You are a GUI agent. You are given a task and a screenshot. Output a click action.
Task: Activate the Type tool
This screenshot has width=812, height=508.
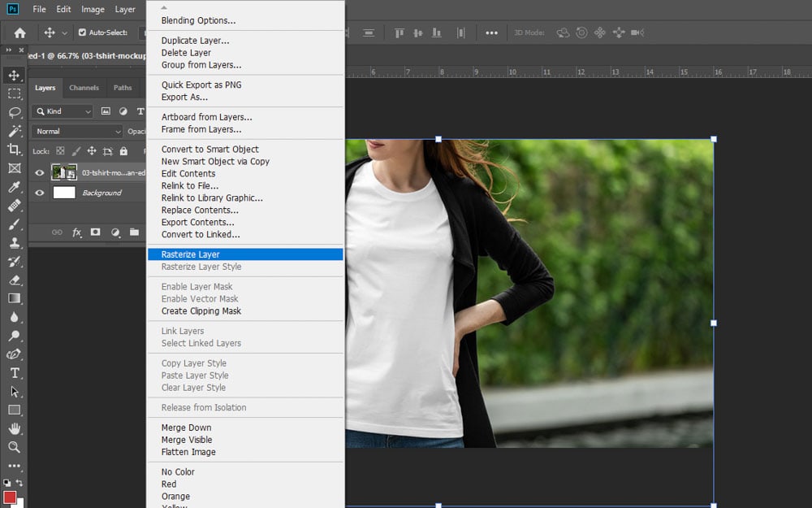pos(16,372)
